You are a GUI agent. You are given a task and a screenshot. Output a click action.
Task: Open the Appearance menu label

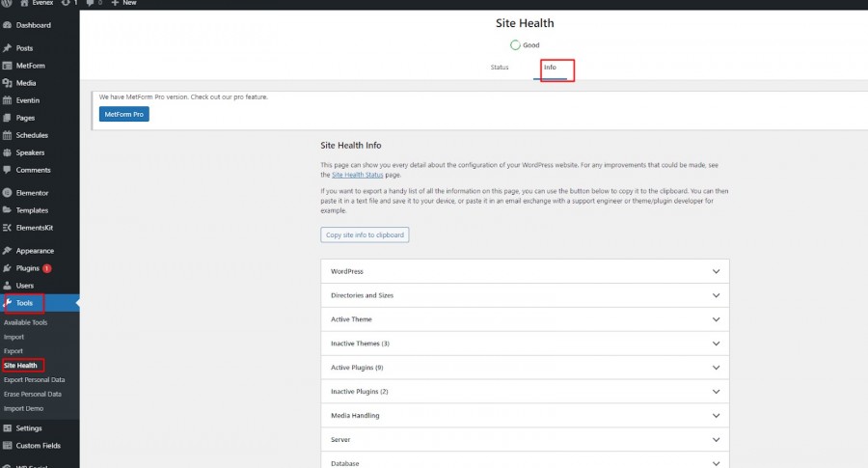[x=35, y=251]
